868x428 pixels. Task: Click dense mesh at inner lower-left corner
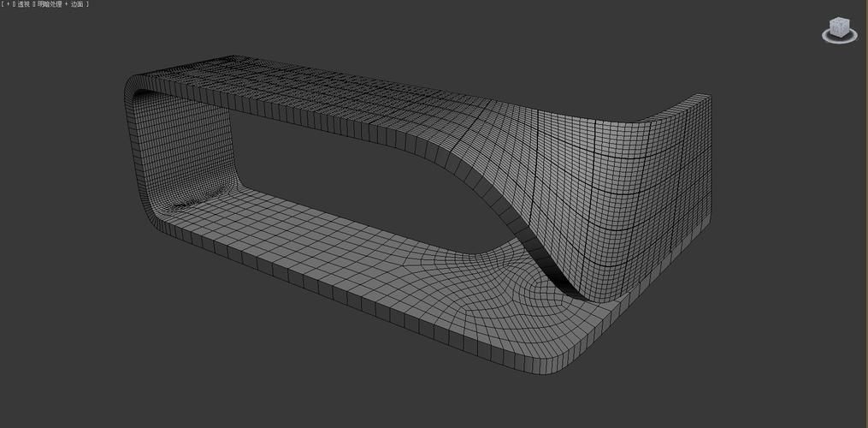tap(184, 204)
